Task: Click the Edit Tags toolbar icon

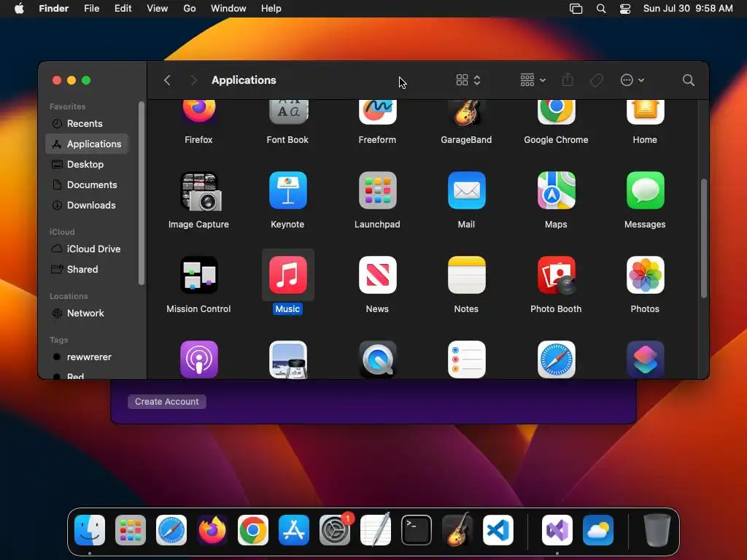Action: tap(597, 80)
